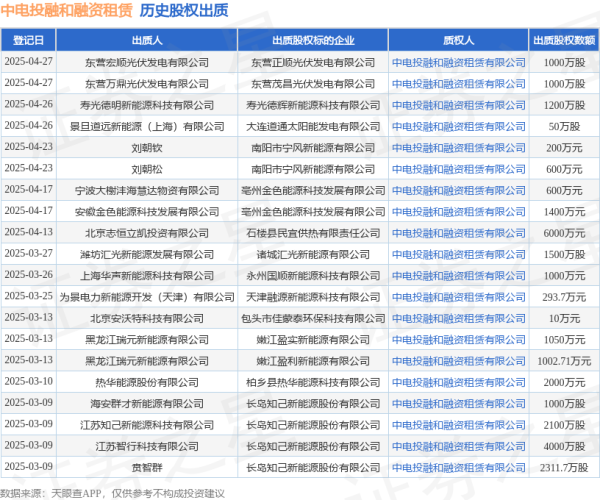600x500 pixels.
Task: Click the 登记日 column header
Action: (x=28, y=40)
